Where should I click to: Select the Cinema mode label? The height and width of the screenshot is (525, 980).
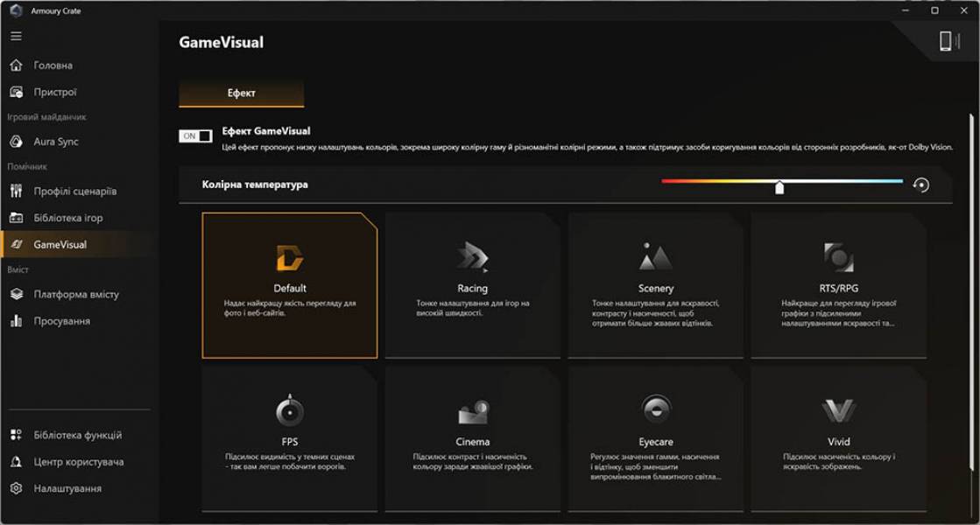click(x=473, y=441)
